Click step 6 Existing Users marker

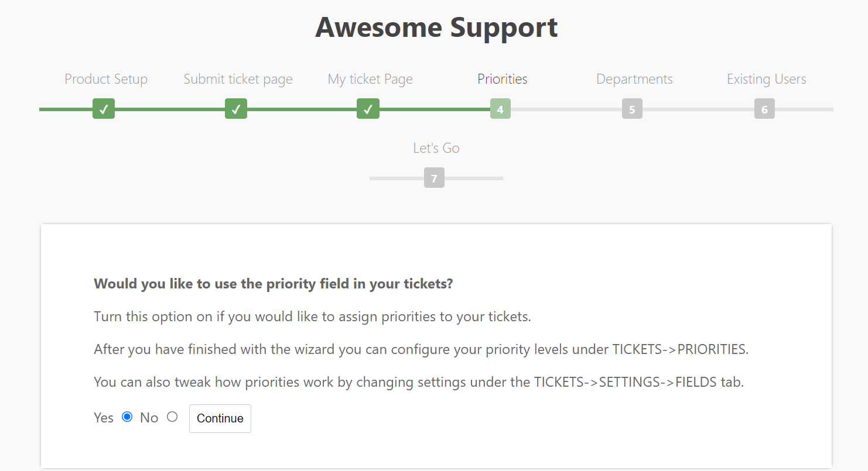tap(764, 109)
